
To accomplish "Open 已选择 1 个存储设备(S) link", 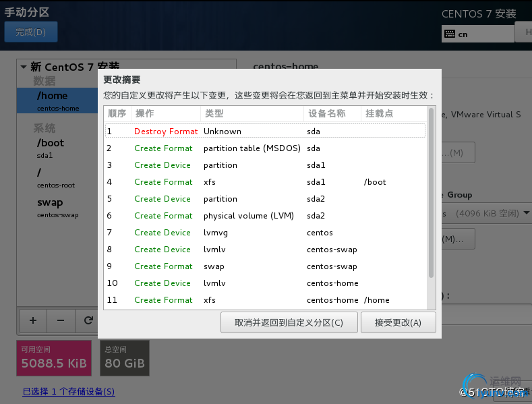I will click(x=69, y=391).
